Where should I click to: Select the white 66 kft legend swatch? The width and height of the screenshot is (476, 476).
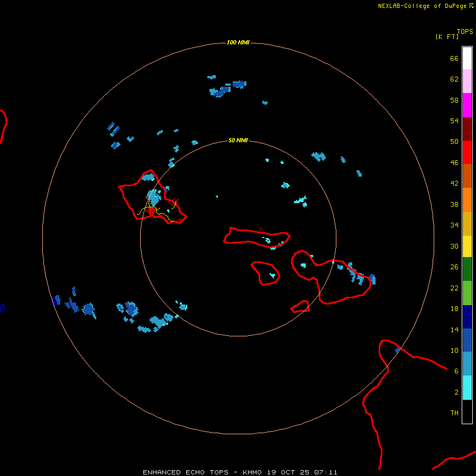(x=467, y=58)
